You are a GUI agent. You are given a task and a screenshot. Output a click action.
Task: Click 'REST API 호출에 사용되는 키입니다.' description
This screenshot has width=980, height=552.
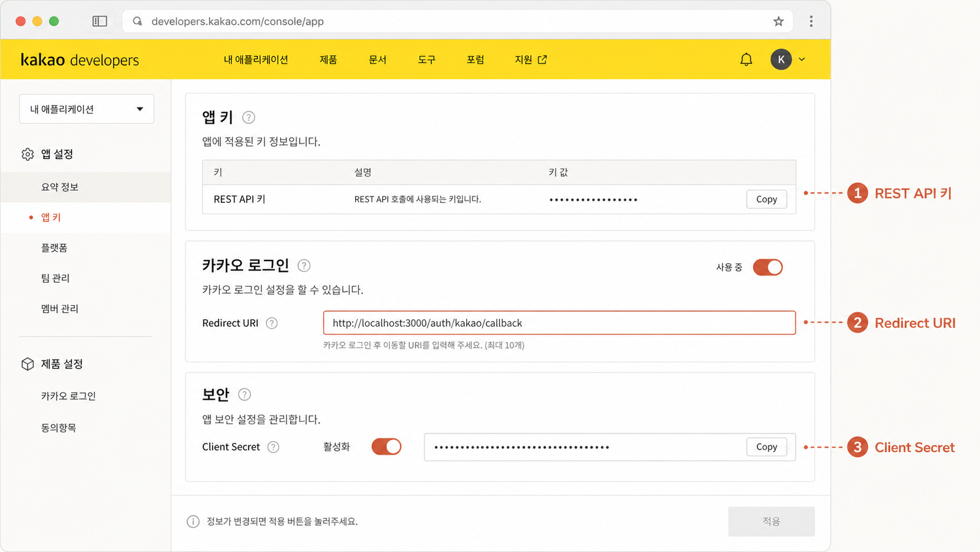point(417,199)
